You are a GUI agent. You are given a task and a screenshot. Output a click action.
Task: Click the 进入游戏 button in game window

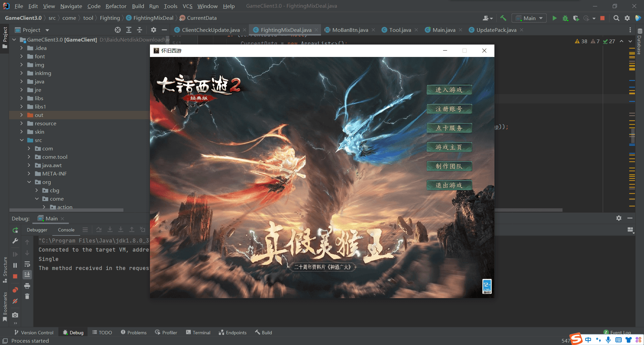pos(449,90)
